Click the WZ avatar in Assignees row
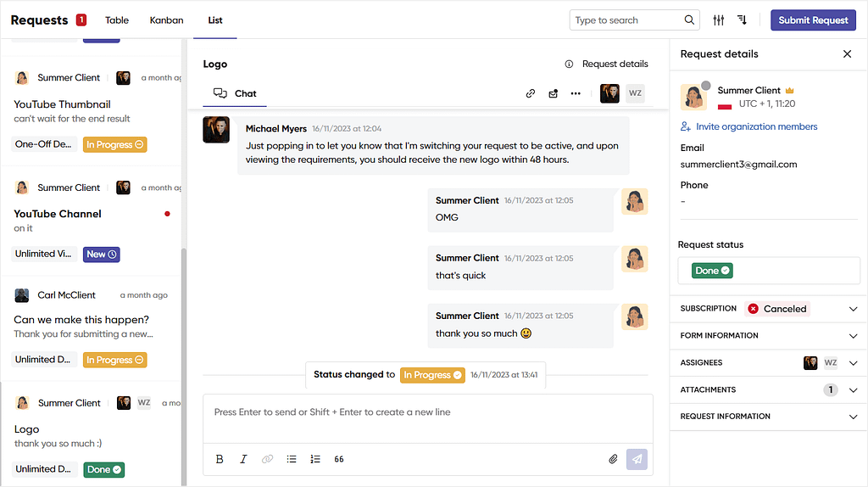868x487 pixels. point(831,362)
